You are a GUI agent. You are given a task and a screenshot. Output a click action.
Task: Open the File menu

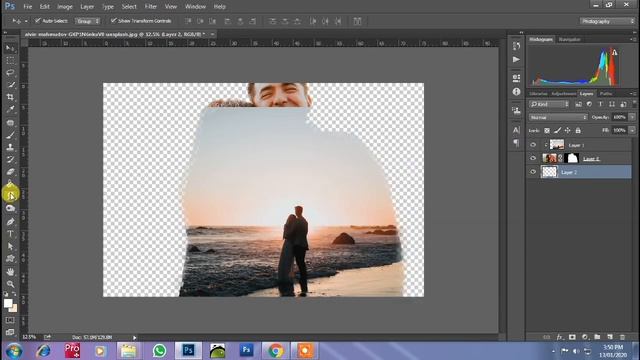coord(27,7)
